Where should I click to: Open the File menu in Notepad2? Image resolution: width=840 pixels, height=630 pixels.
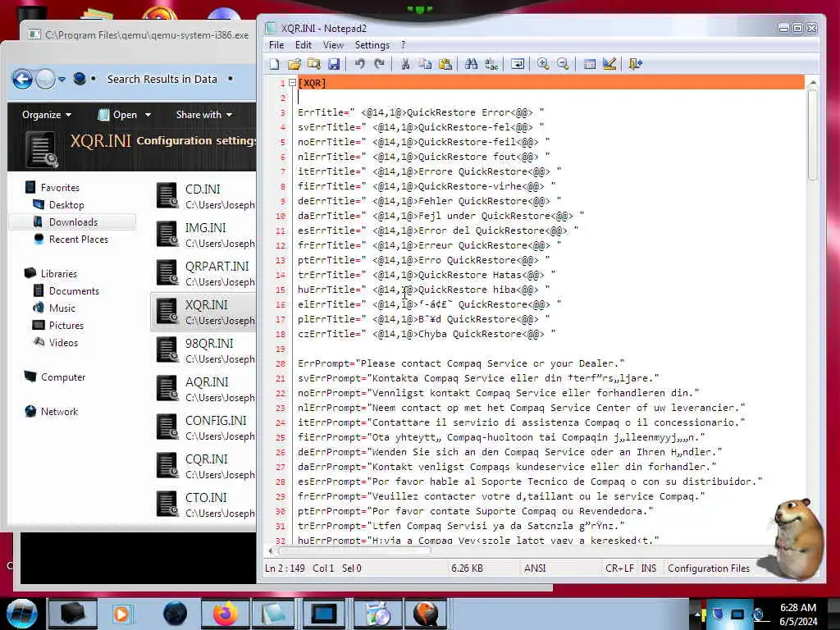[x=276, y=45]
